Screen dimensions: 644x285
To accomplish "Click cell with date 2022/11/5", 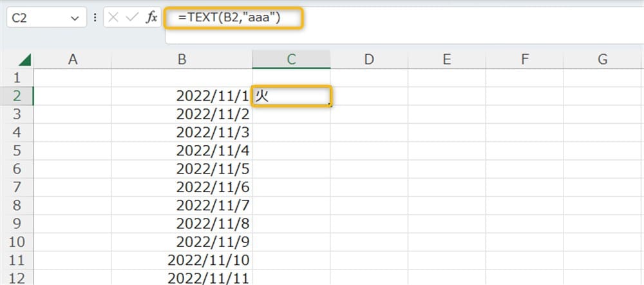I will tap(182, 169).
